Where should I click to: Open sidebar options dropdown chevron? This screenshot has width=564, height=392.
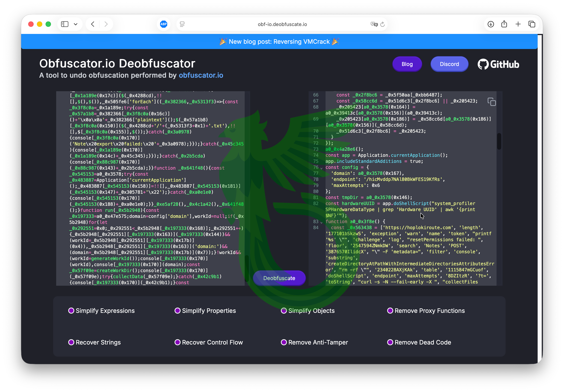pyautogui.click(x=76, y=24)
